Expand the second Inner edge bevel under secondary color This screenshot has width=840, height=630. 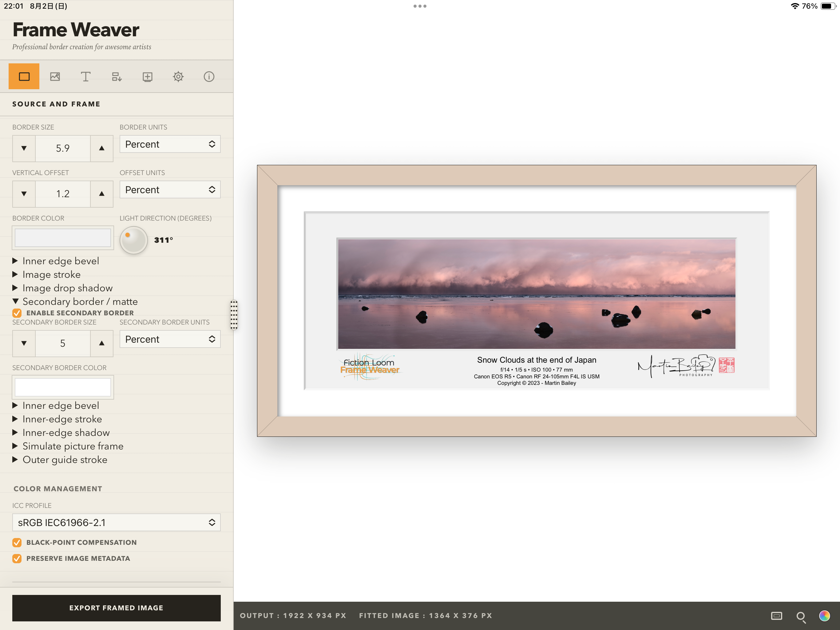pyautogui.click(x=56, y=406)
